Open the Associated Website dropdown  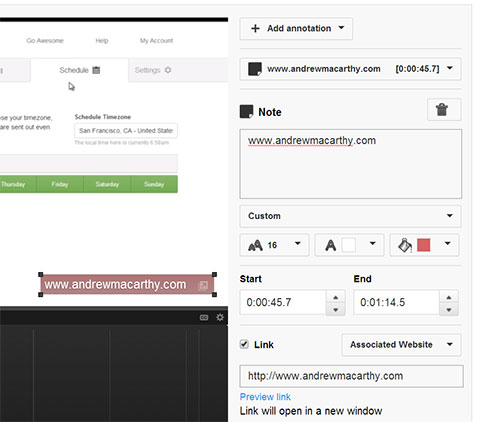coord(402,345)
